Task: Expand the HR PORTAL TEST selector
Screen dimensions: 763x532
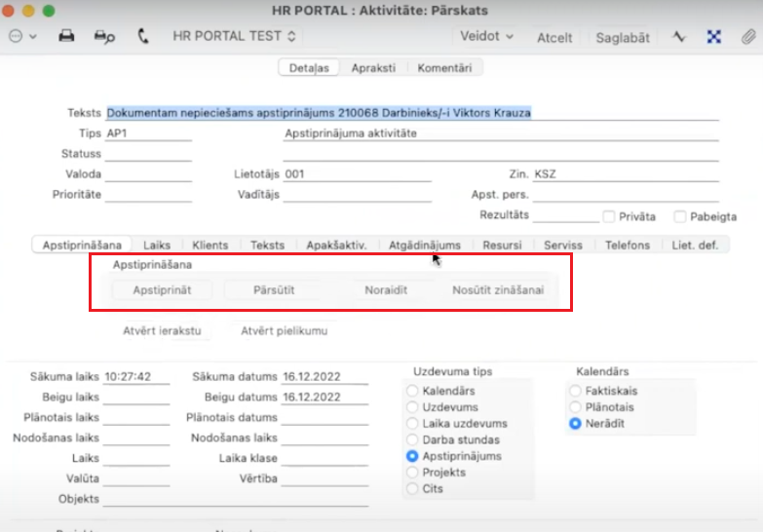Action: pyautogui.click(x=237, y=36)
